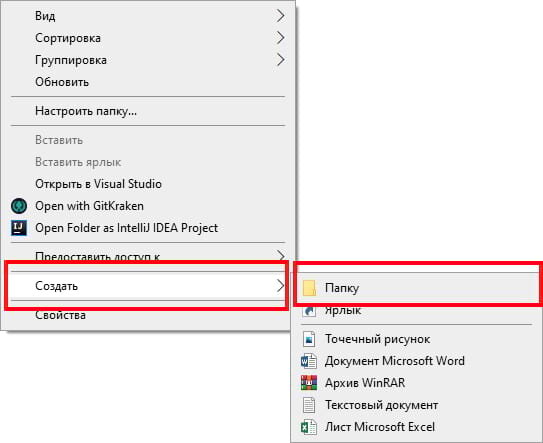The image size is (543, 443).
Task: Click the greyed Вставить entry
Action: 148,140
